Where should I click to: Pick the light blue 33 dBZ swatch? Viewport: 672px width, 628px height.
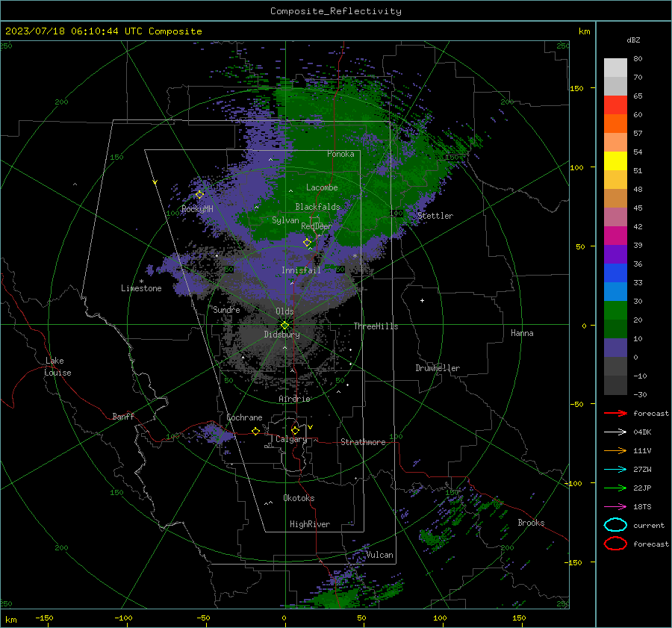615,291
